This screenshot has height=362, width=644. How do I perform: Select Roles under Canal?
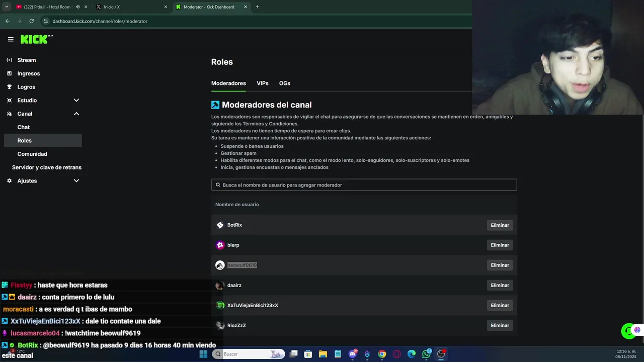tap(43, 140)
